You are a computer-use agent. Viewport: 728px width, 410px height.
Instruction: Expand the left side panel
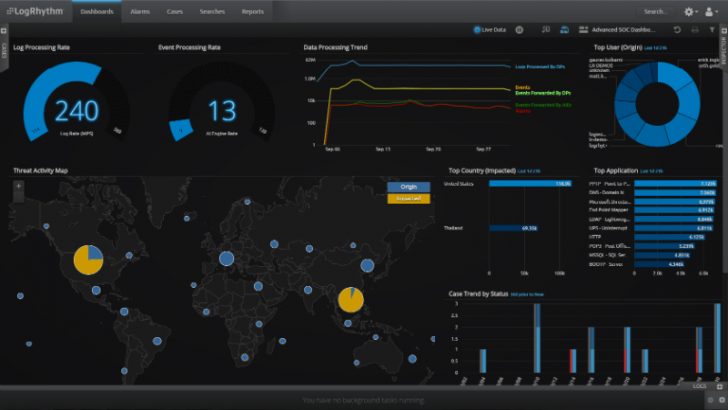pos(4,50)
